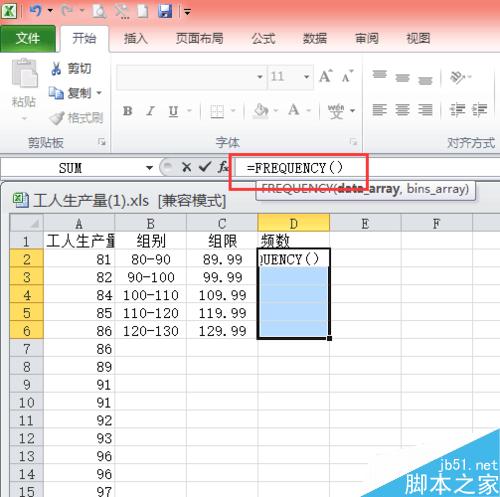Click the Increase Indent icon
Screen dimensions: 500x497
[480, 110]
